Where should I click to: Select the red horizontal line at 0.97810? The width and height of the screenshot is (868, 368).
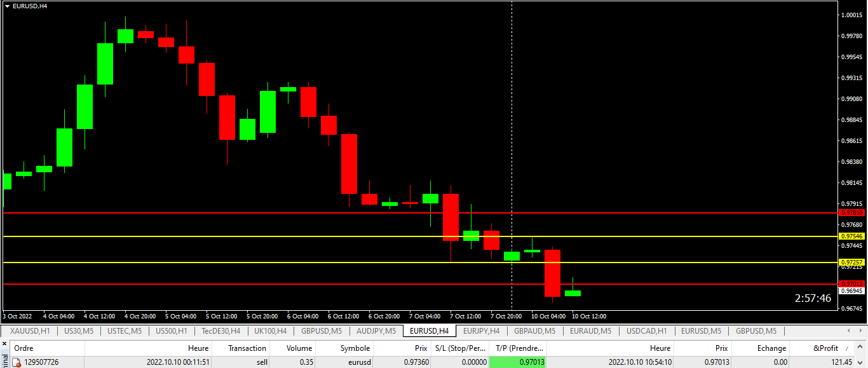tap(419, 213)
